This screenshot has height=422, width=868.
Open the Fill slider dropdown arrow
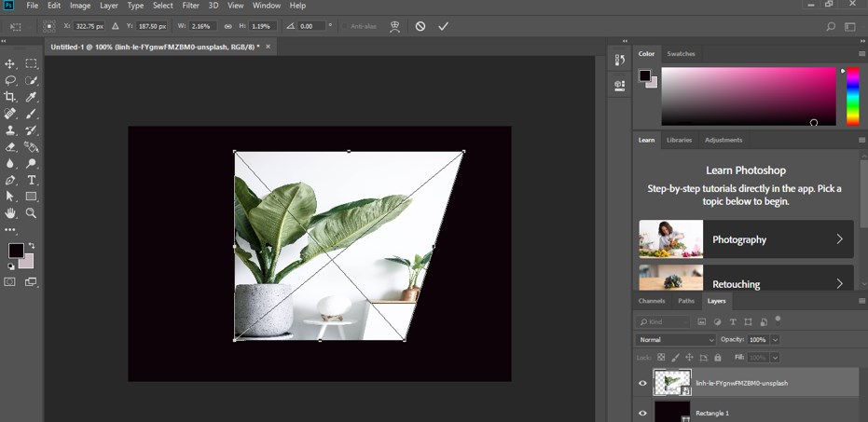775,358
